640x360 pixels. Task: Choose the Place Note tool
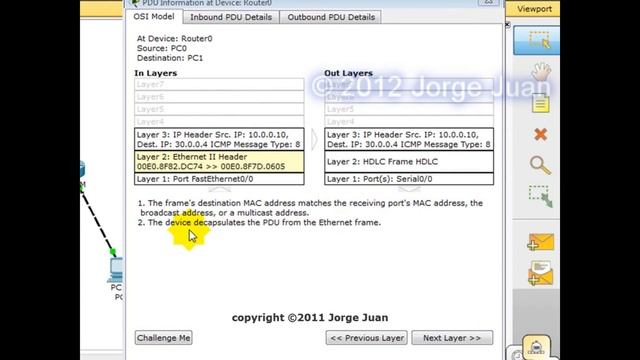pos(541,103)
